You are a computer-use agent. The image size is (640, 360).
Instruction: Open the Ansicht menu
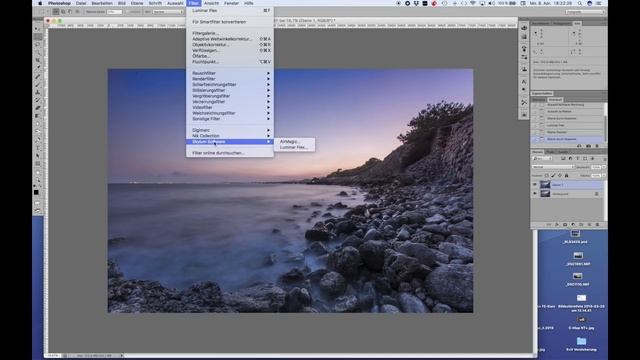(x=211, y=3)
